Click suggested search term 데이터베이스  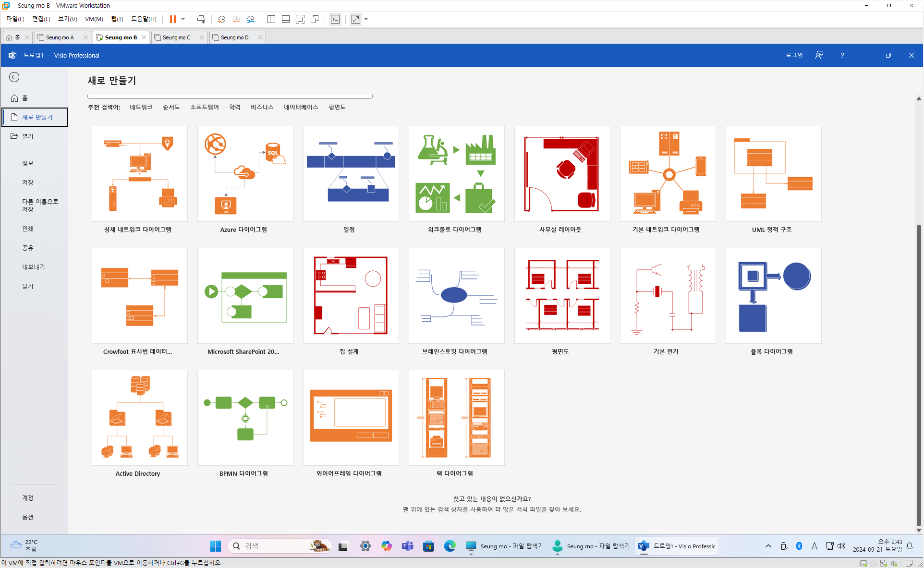301,107
